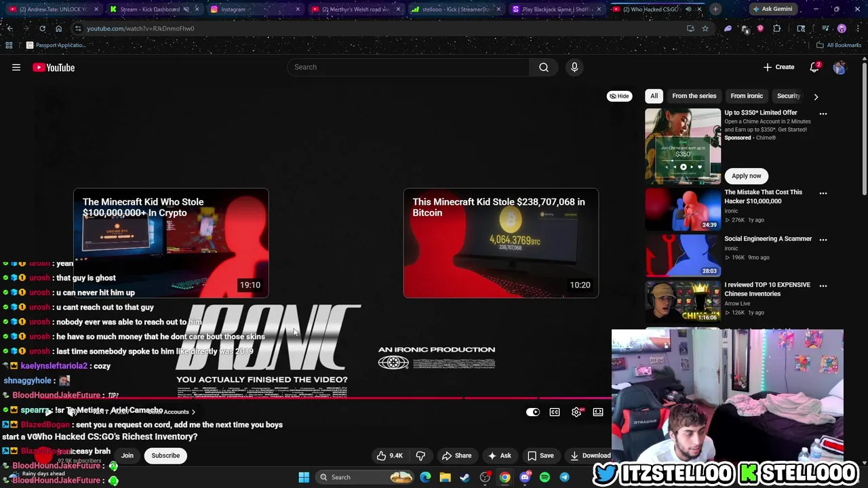Open File Explorer from the taskbar
Image resolution: width=868 pixels, height=488 pixels.
click(x=445, y=477)
